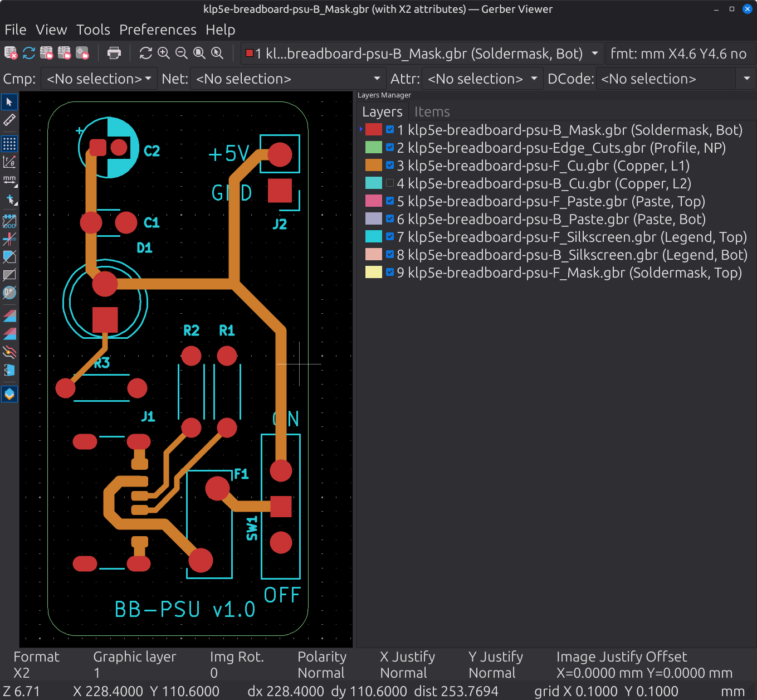Open the active layer selector dropdown

(x=422, y=54)
